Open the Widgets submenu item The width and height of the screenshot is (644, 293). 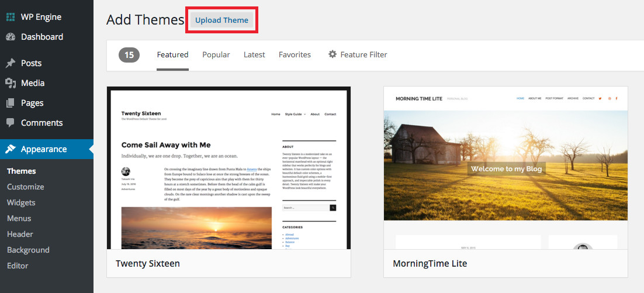point(21,202)
